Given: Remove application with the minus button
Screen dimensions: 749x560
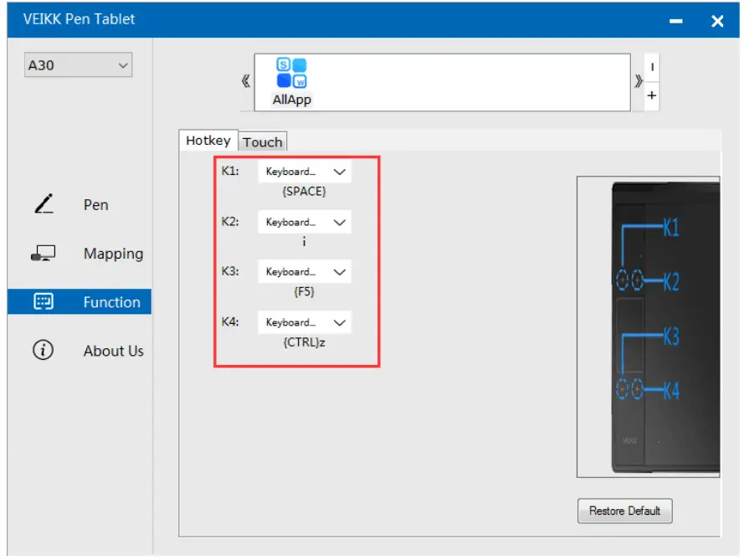Looking at the screenshot, I should (x=652, y=67).
